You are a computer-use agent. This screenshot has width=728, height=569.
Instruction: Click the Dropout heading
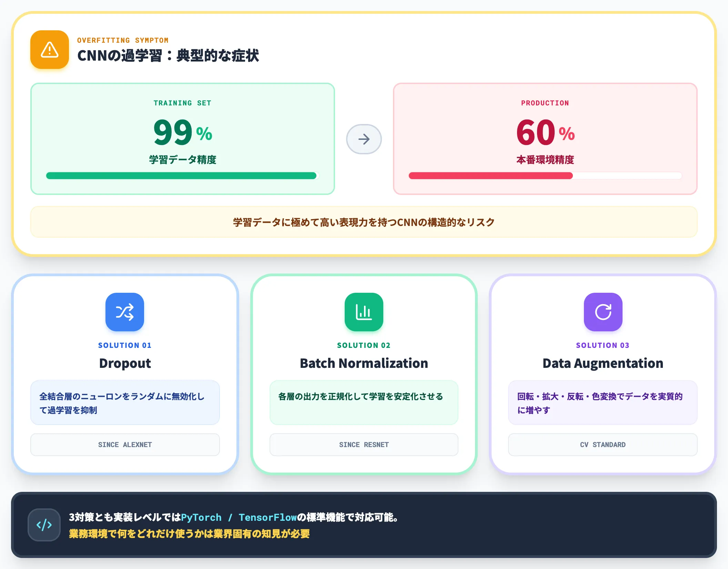125,363
